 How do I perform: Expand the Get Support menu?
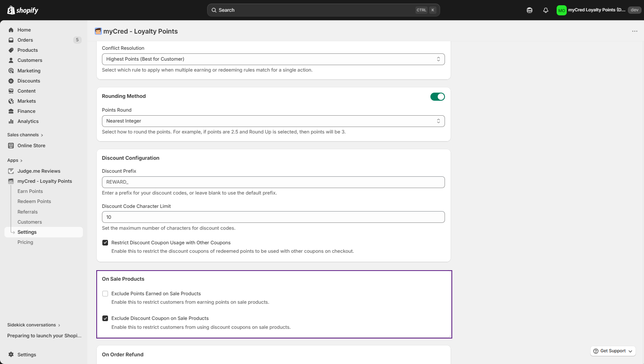(612, 351)
